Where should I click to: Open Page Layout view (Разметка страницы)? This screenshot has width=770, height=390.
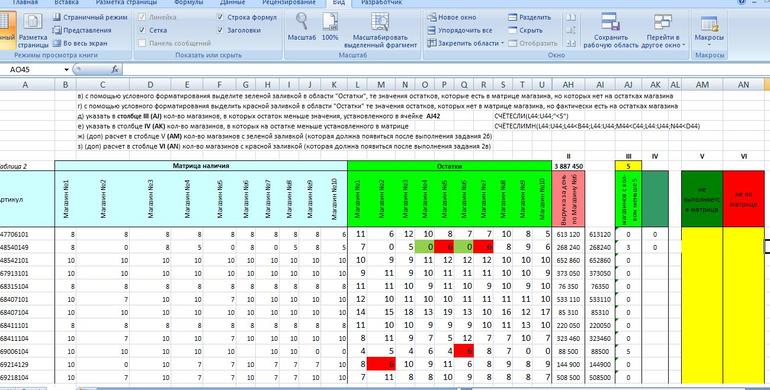click(33, 30)
